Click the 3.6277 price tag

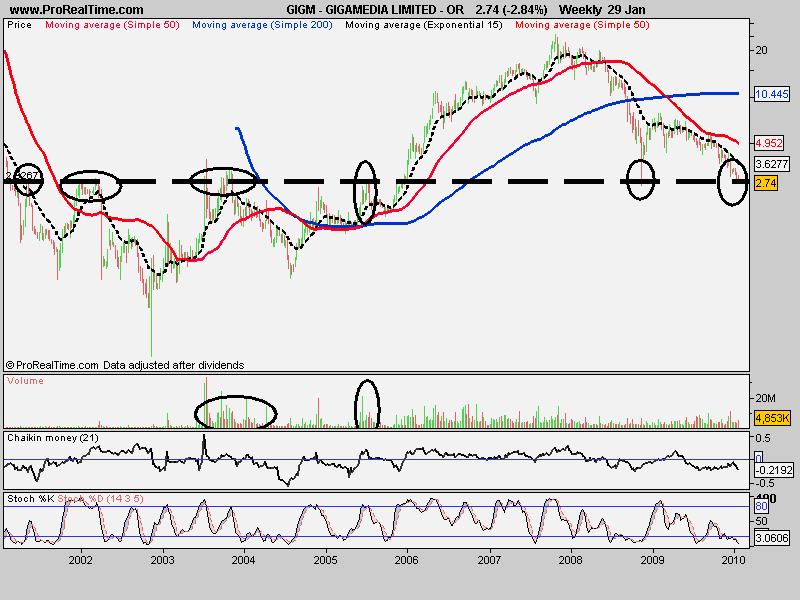(x=771, y=164)
